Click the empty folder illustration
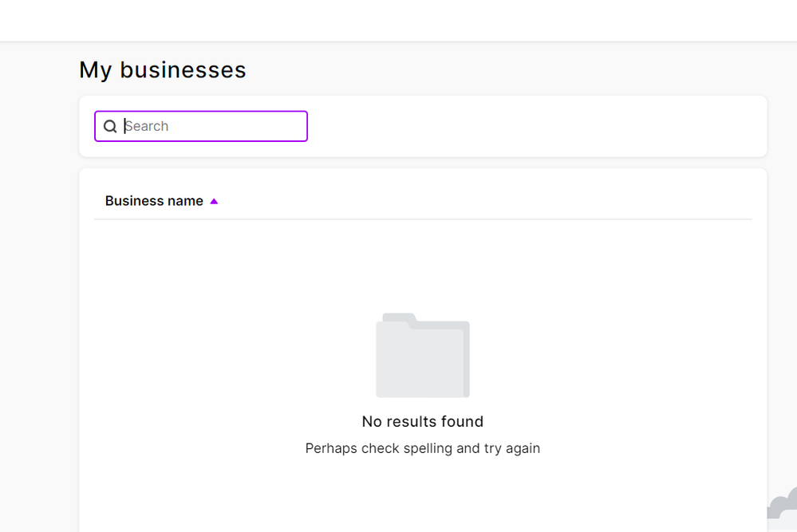This screenshot has width=797, height=532. (423, 359)
